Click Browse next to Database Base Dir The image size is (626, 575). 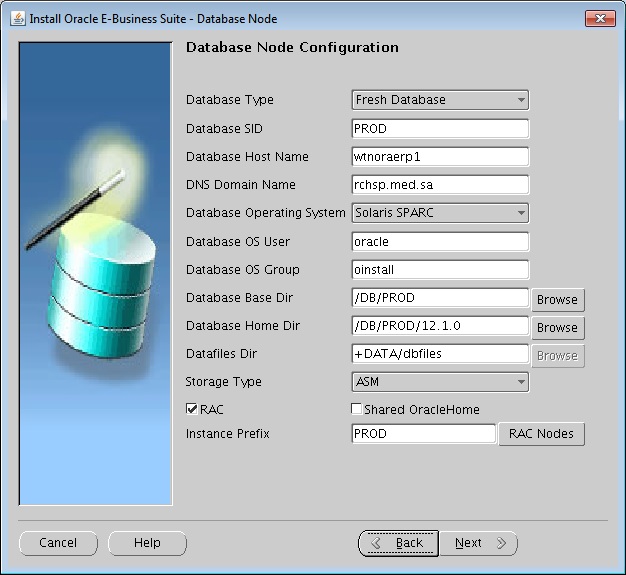pos(557,299)
